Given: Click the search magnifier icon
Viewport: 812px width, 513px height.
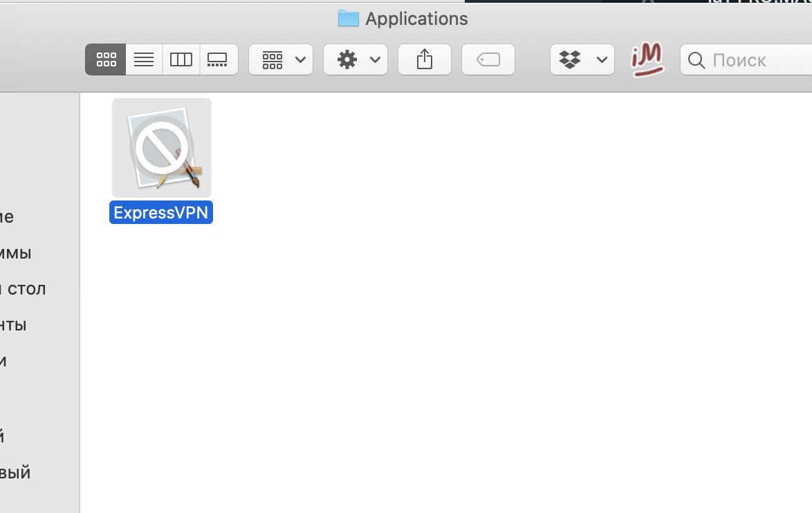Looking at the screenshot, I should pyautogui.click(x=696, y=60).
